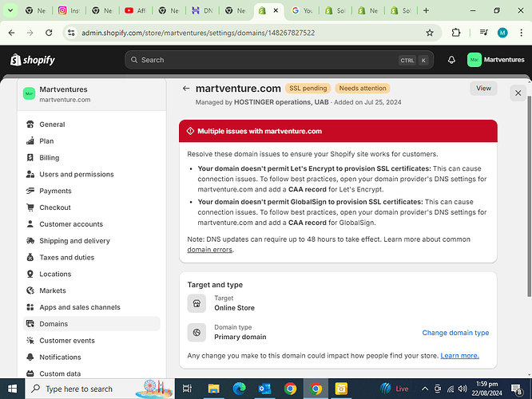Click the Primary domain type icon

(x=197, y=333)
